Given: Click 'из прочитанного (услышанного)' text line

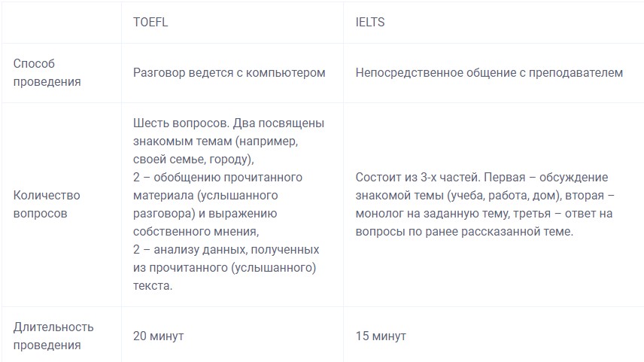Looking at the screenshot, I should pyautogui.click(x=225, y=268).
